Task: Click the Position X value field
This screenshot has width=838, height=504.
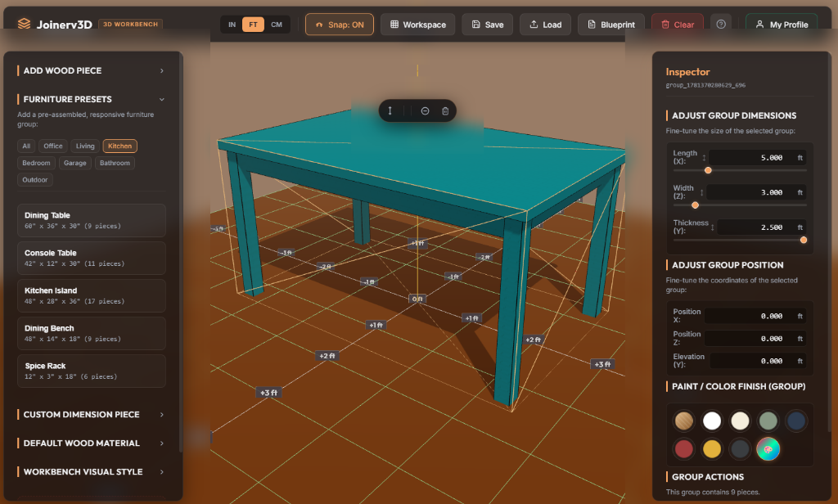Action: [755, 317]
